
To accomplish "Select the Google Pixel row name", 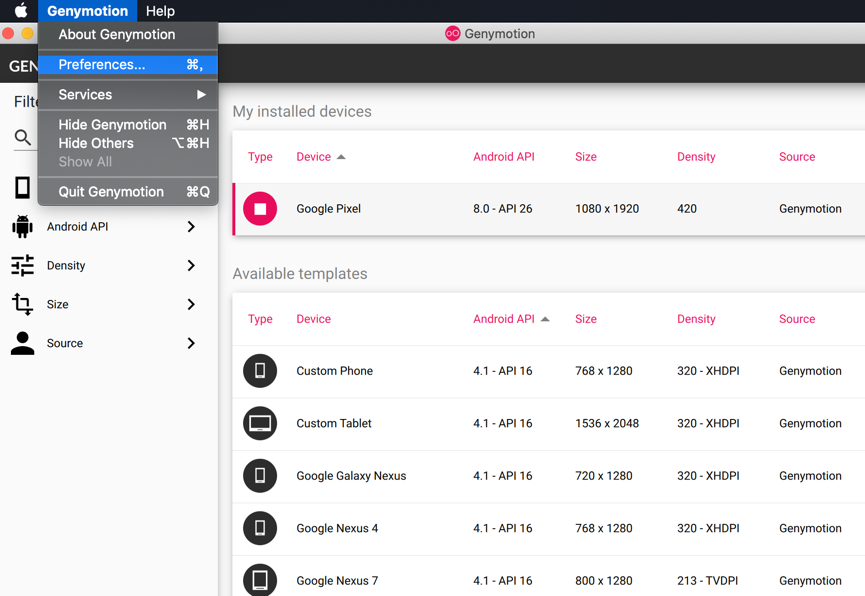I will click(x=329, y=209).
